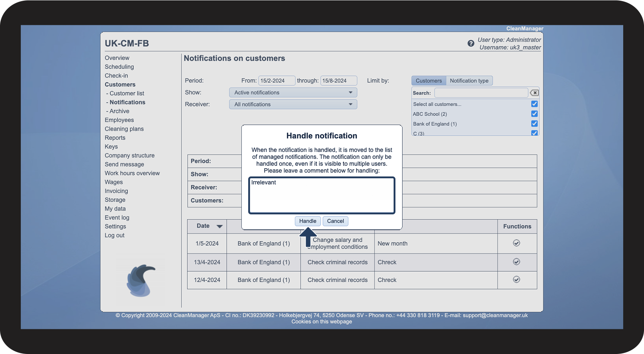This screenshot has height=354, width=644.
Task: Click the From date field
Action: [276, 81]
